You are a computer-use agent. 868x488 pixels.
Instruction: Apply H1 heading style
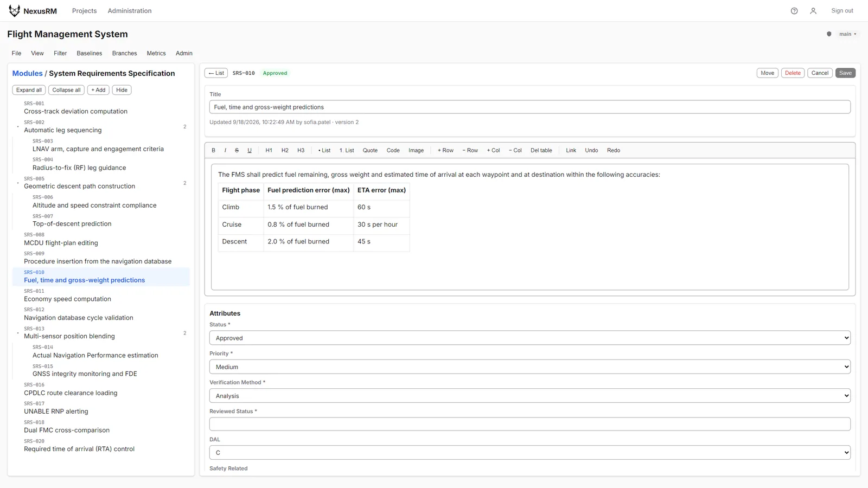coord(269,151)
